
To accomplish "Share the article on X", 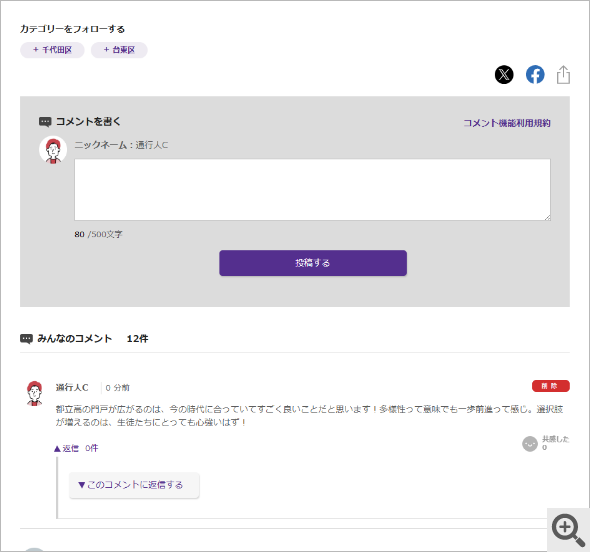I will [504, 75].
